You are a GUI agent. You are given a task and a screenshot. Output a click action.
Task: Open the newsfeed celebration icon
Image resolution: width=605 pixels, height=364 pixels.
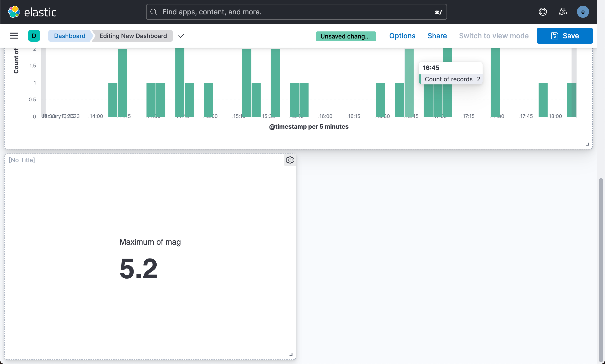pyautogui.click(x=563, y=12)
